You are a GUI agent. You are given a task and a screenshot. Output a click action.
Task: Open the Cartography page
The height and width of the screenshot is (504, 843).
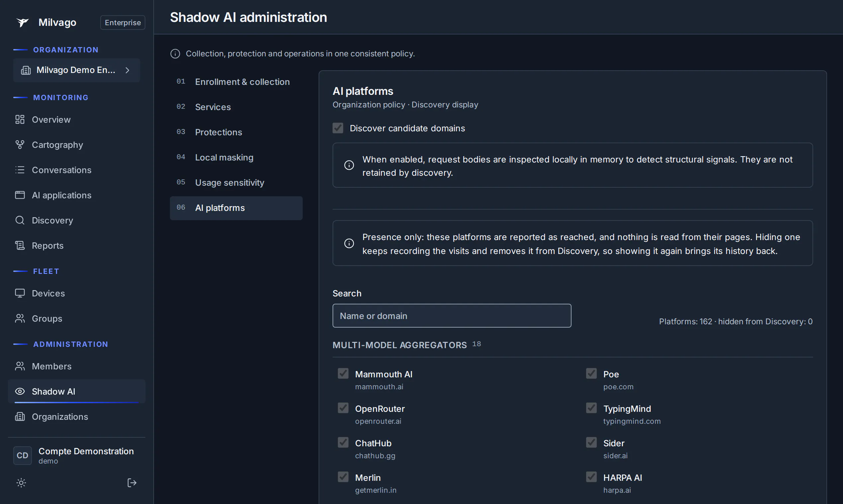tap(77, 145)
